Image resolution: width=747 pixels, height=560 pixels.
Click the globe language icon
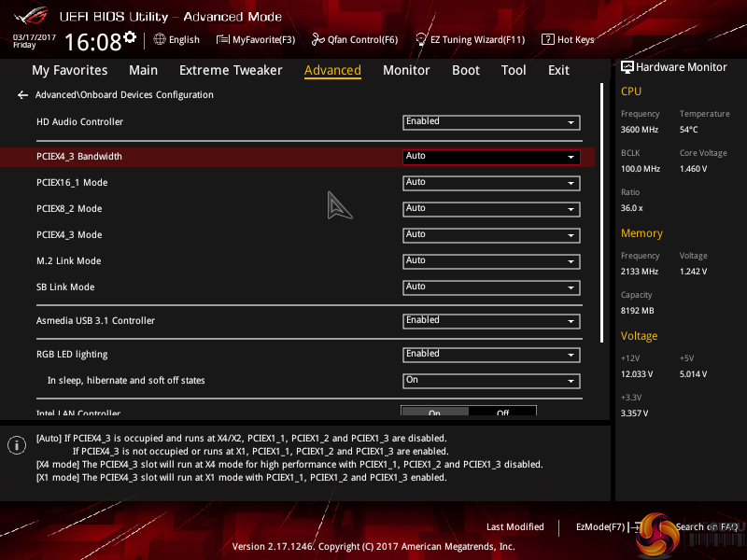(x=160, y=39)
